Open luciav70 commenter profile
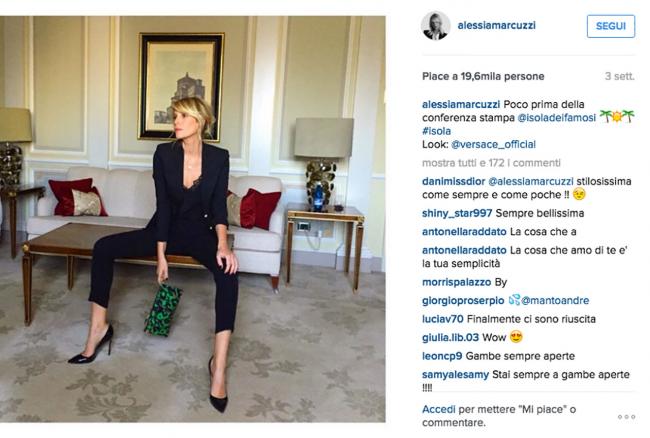The width and height of the screenshot is (650, 438). click(x=443, y=319)
